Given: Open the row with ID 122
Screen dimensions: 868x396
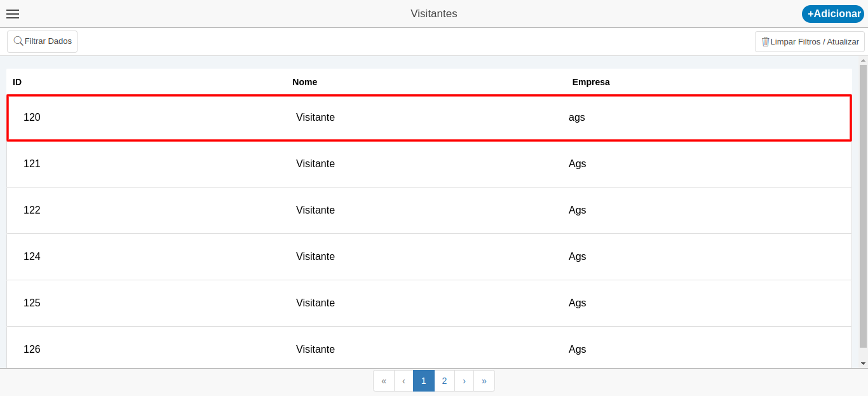Looking at the screenshot, I should click(429, 210).
